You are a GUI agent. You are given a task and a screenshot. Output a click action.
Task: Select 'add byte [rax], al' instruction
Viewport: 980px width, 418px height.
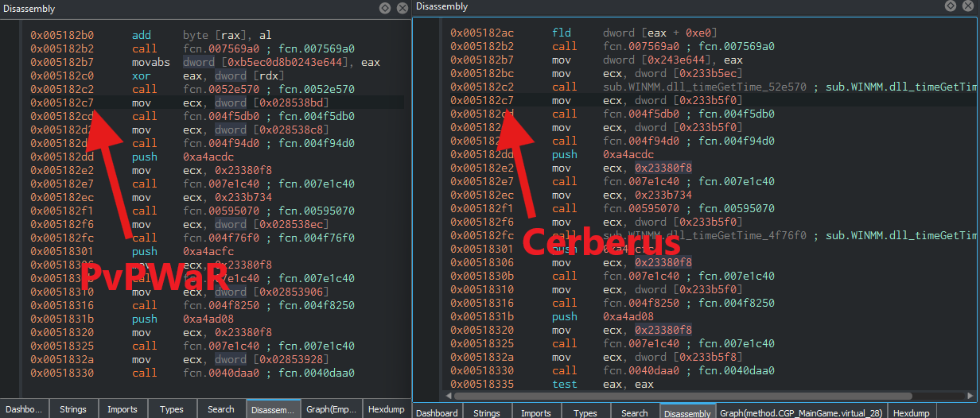coord(201,35)
